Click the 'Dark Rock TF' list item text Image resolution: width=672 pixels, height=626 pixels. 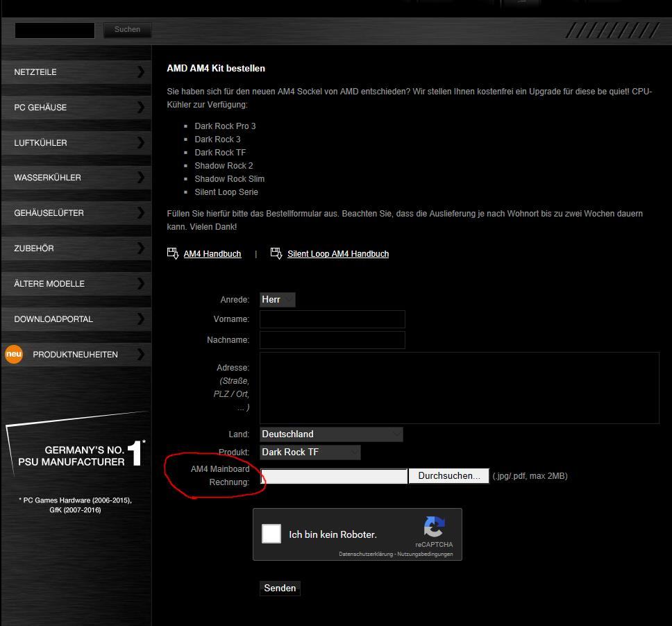pos(220,153)
